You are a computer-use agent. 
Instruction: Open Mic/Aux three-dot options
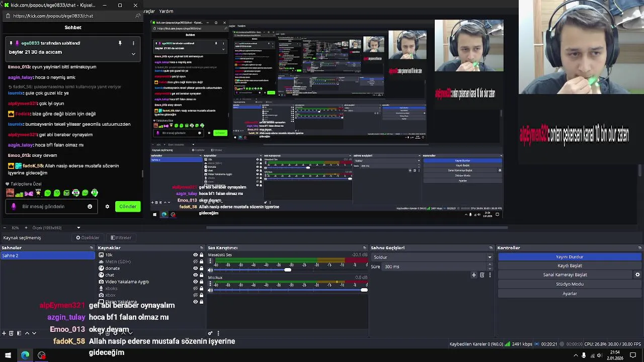point(210,284)
